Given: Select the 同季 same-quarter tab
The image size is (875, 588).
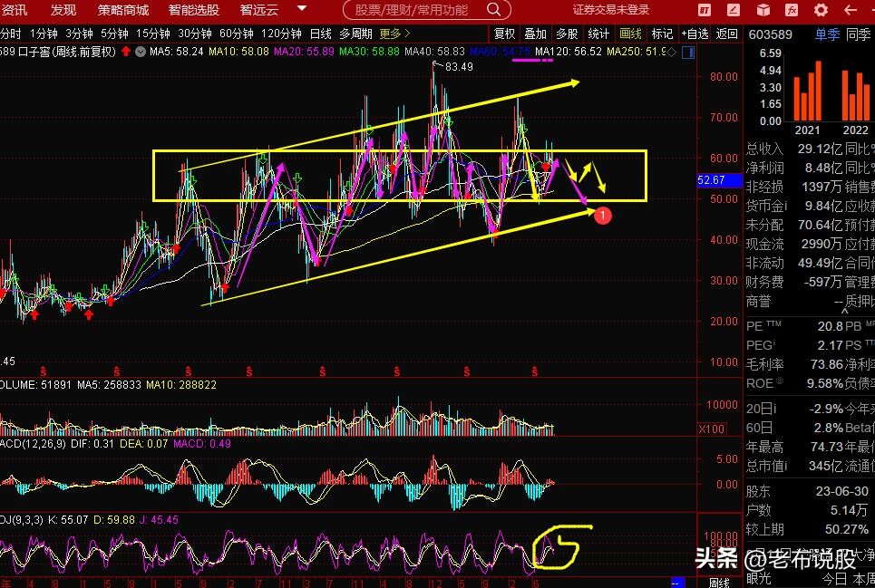Looking at the screenshot, I should pos(859,34).
